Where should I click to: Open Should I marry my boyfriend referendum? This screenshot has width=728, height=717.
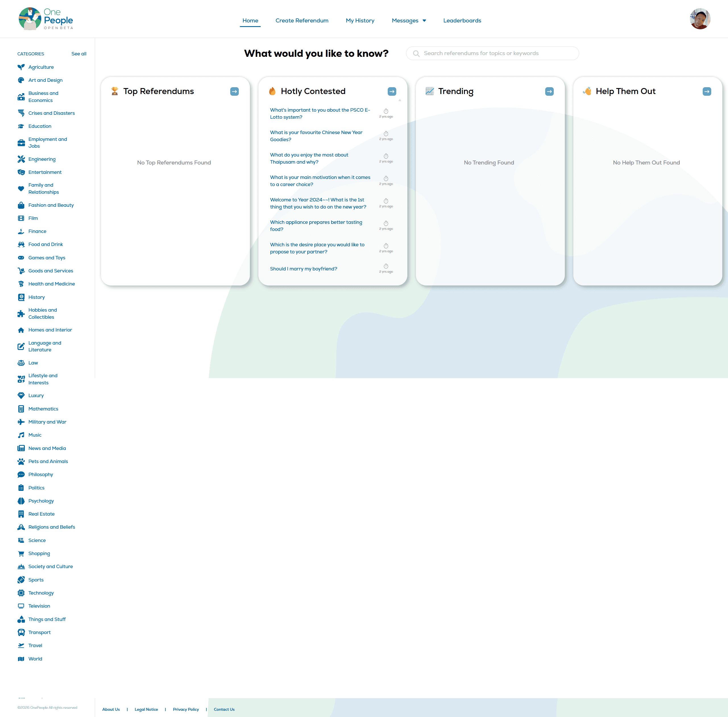pyautogui.click(x=303, y=269)
